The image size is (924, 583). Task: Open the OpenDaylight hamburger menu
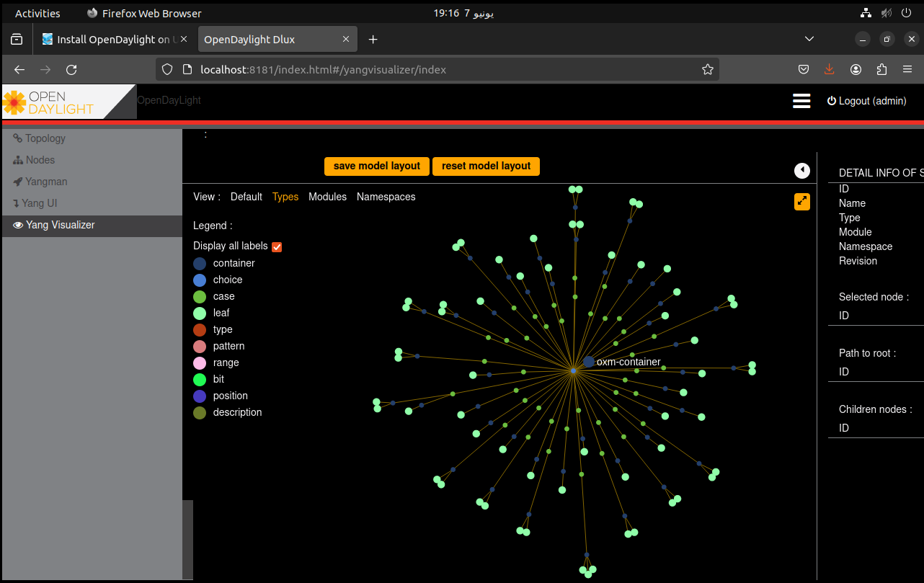[801, 101]
